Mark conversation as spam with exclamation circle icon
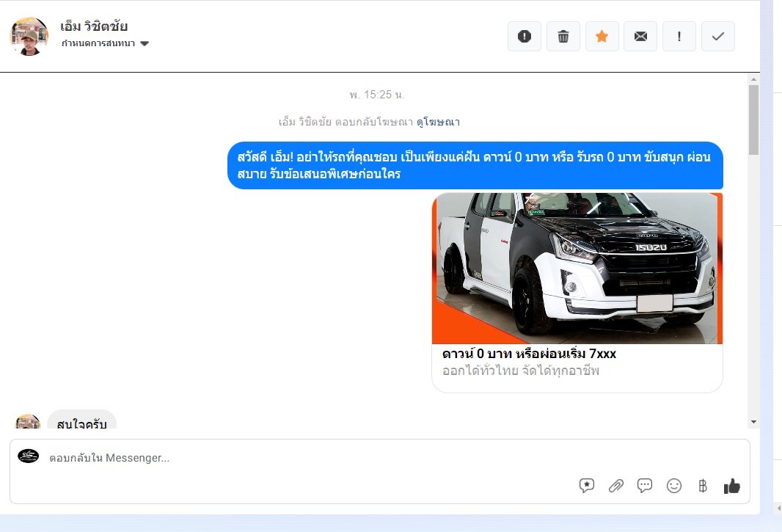The height and width of the screenshot is (532, 782). [525, 37]
